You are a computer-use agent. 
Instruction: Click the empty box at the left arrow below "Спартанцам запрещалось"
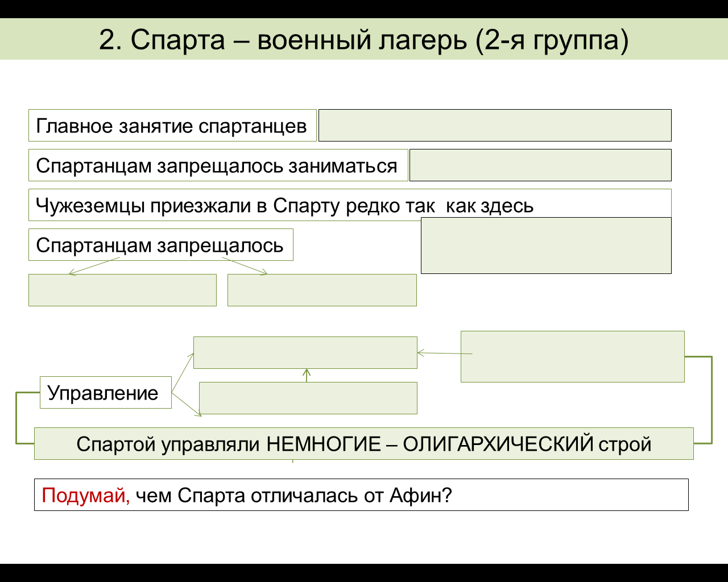click(122, 290)
